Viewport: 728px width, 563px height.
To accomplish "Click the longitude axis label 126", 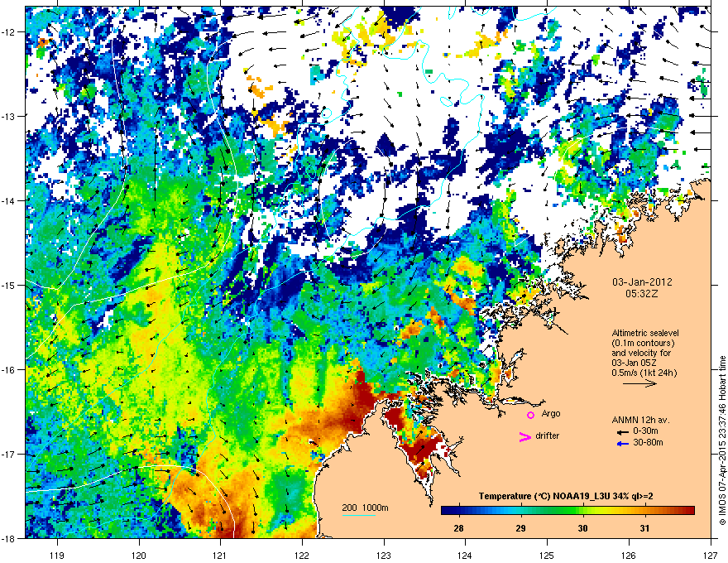I will tap(629, 555).
